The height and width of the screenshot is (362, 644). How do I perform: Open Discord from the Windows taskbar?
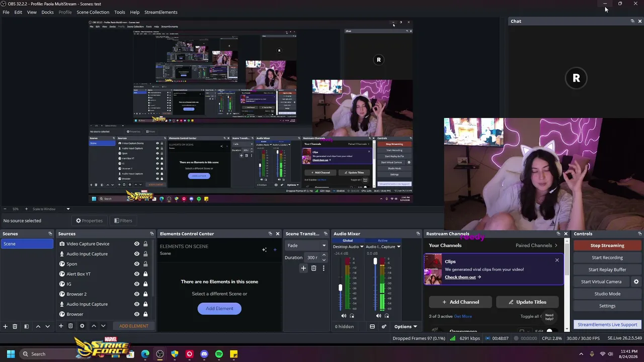[204, 354]
